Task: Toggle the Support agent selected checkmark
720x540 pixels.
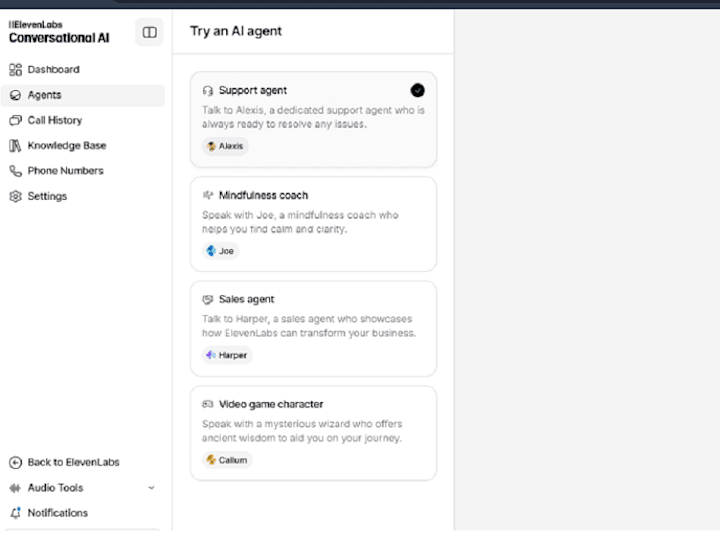Action: [x=417, y=90]
